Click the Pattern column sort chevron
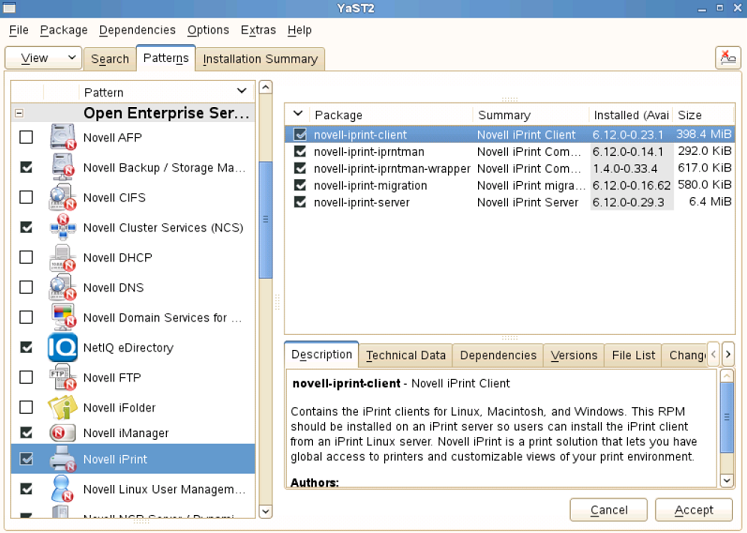The height and width of the screenshot is (533, 747). click(x=242, y=91)
